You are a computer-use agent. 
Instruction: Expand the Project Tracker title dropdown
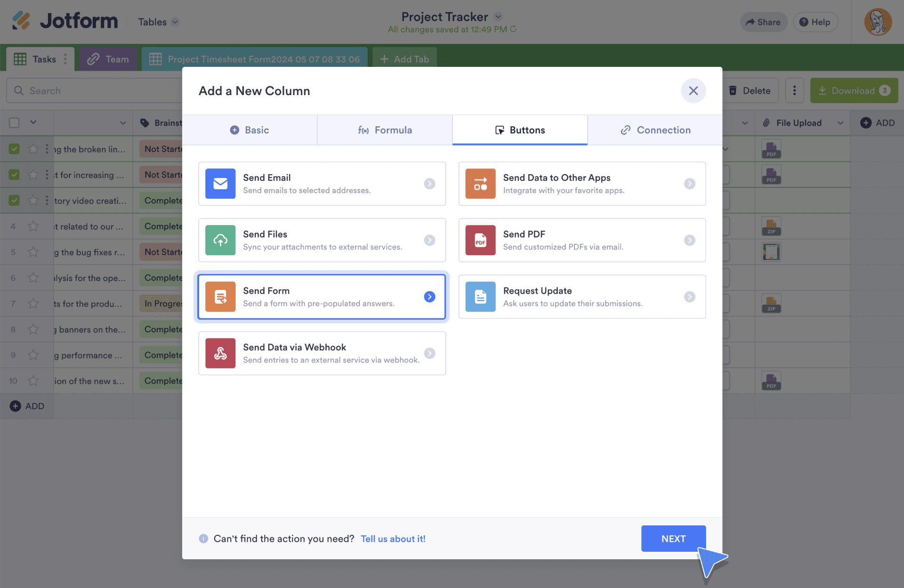(498, 16)
